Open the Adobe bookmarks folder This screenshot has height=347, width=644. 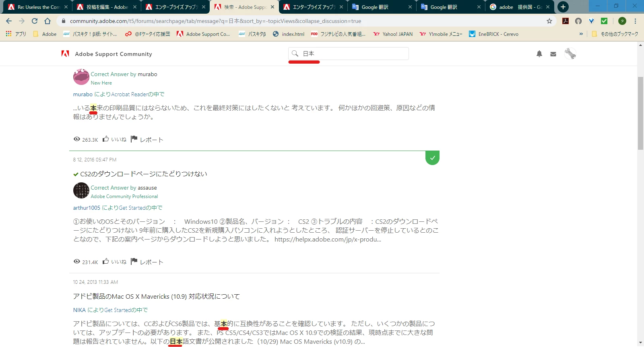click(x=45, y=34)
